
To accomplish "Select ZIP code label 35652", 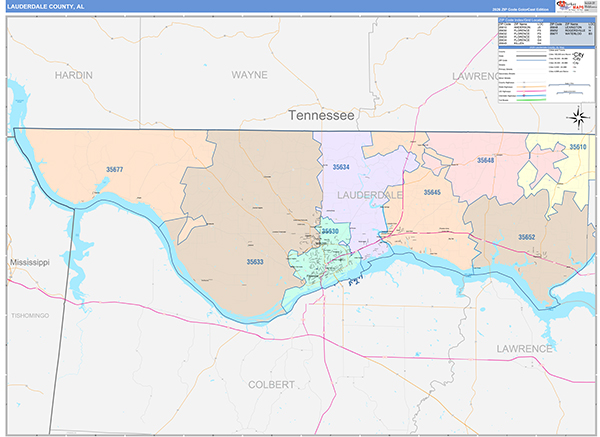I will coord(526,237).
